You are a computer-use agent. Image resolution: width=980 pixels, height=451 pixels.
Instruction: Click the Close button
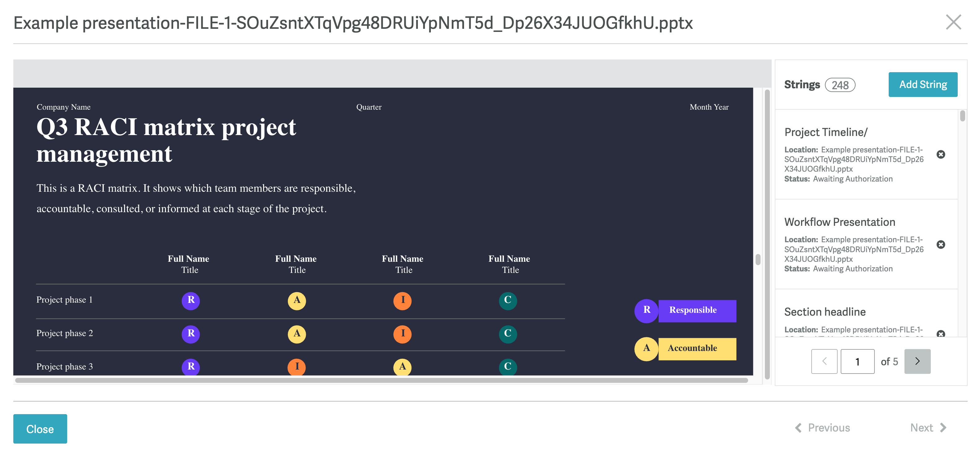40,429
